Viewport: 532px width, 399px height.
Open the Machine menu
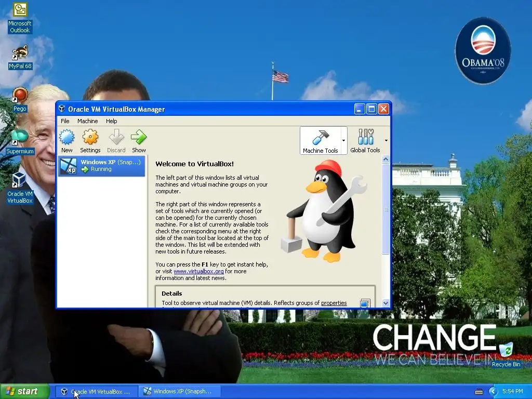87,121
